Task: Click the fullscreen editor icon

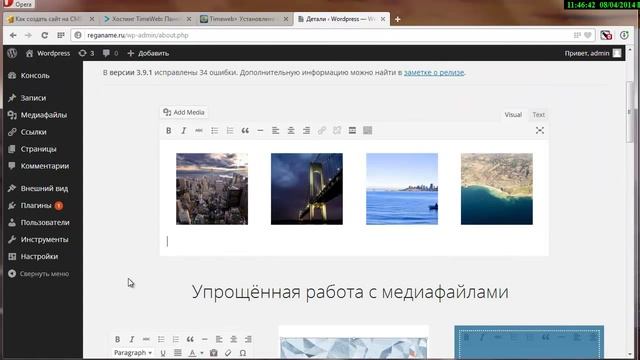Action: click(x=540, y=130)
